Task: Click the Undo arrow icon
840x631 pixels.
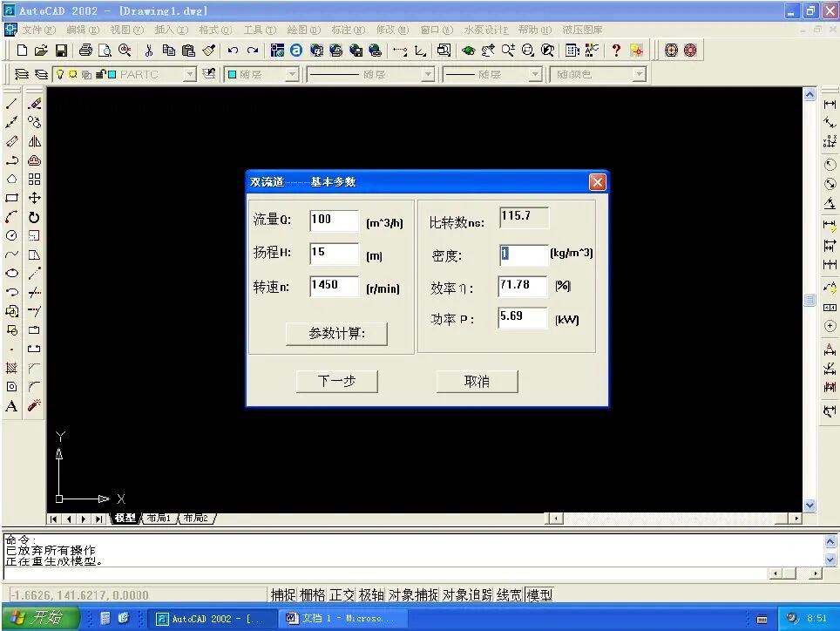Action: point(233,51)
